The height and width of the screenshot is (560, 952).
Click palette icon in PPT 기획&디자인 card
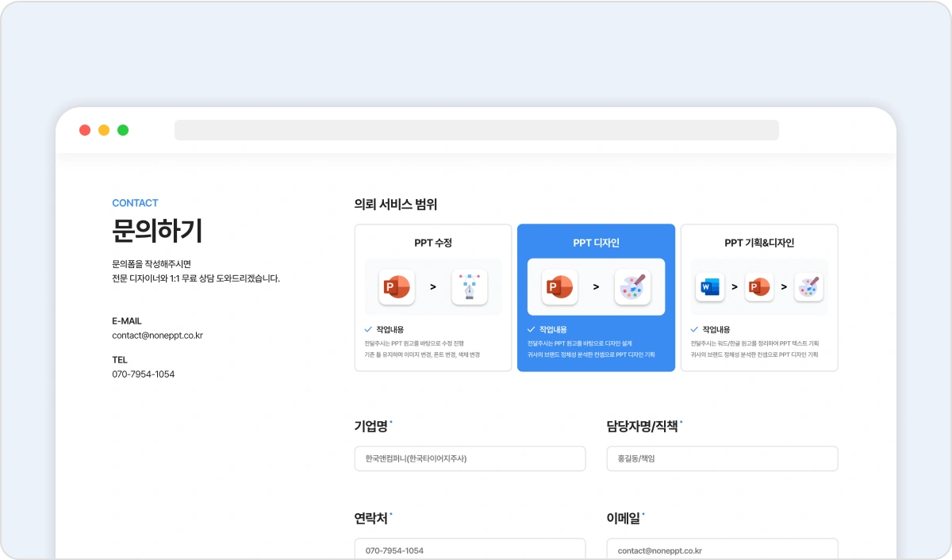coord(808,286)
